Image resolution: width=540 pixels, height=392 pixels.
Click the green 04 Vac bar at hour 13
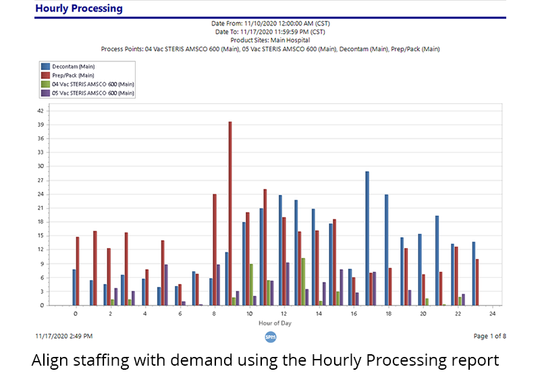(x=303, y=282)
